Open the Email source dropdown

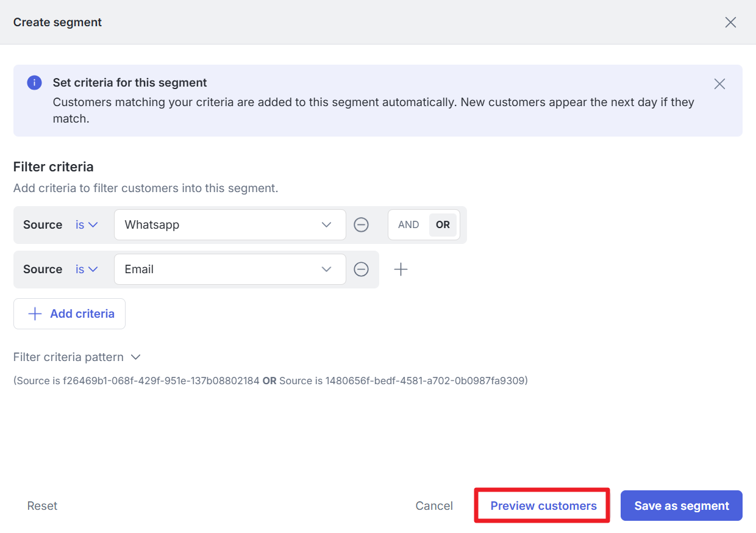tap(230, 269)
